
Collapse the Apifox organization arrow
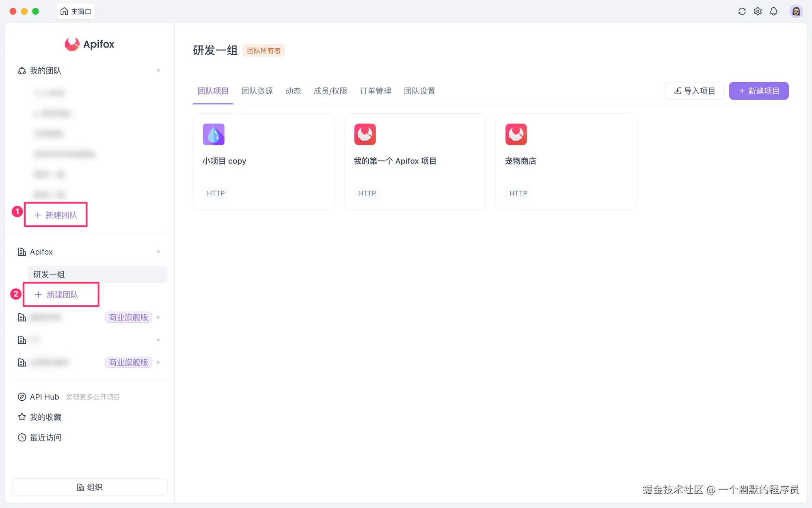click(158, 252)
